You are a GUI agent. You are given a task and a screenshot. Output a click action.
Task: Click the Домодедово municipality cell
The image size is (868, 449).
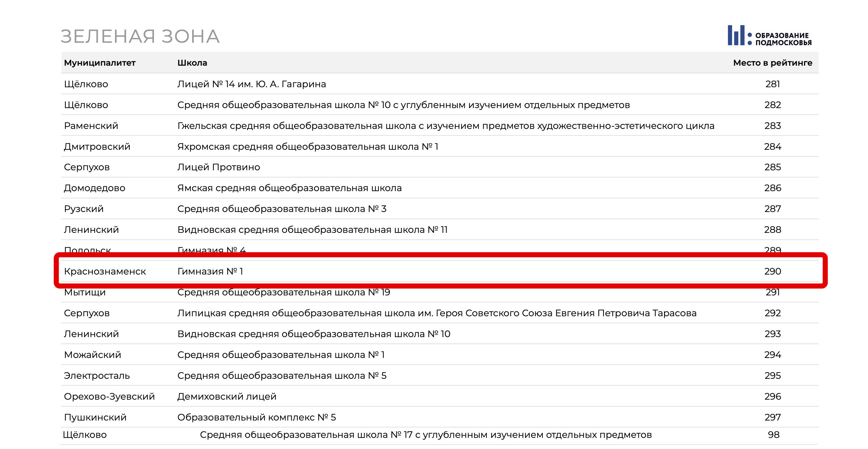tap(95, 188)
